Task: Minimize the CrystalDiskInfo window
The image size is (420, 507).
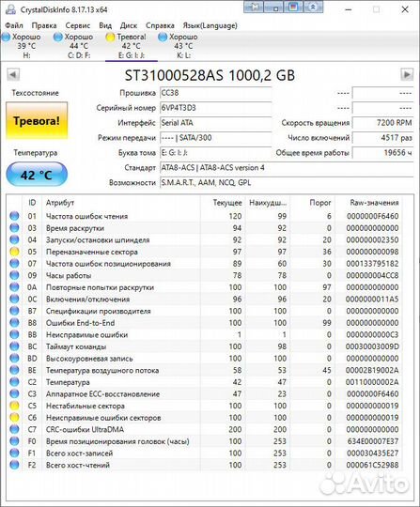Action: [349, 9]
